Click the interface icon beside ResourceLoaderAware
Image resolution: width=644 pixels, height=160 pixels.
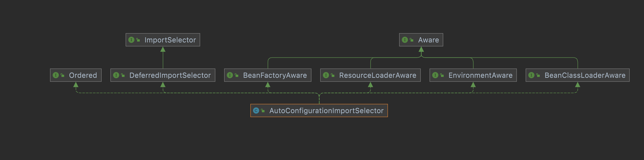tap(326, 75)
